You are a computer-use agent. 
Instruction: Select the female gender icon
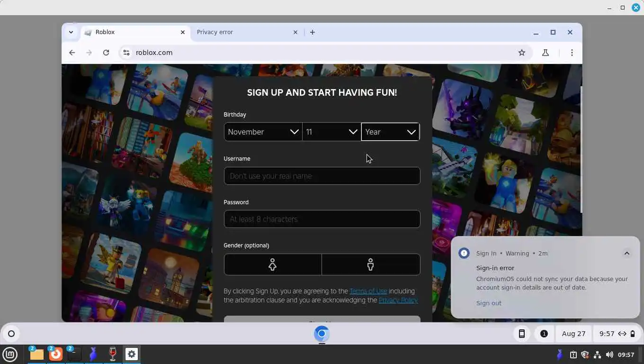[x=273, y=264]
